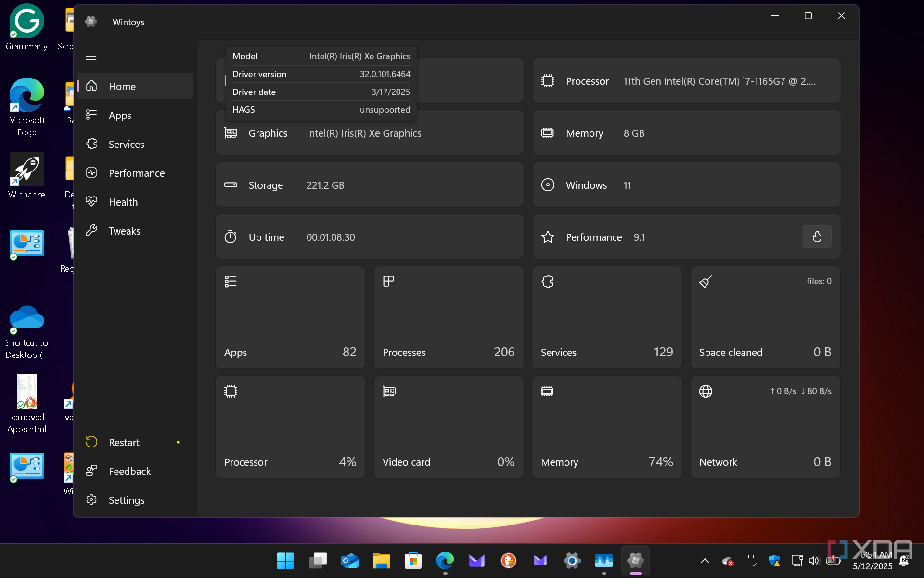The image size is (924, 578).
Task: Click the Processor usage tile at 4%
Action: [290, 427]
